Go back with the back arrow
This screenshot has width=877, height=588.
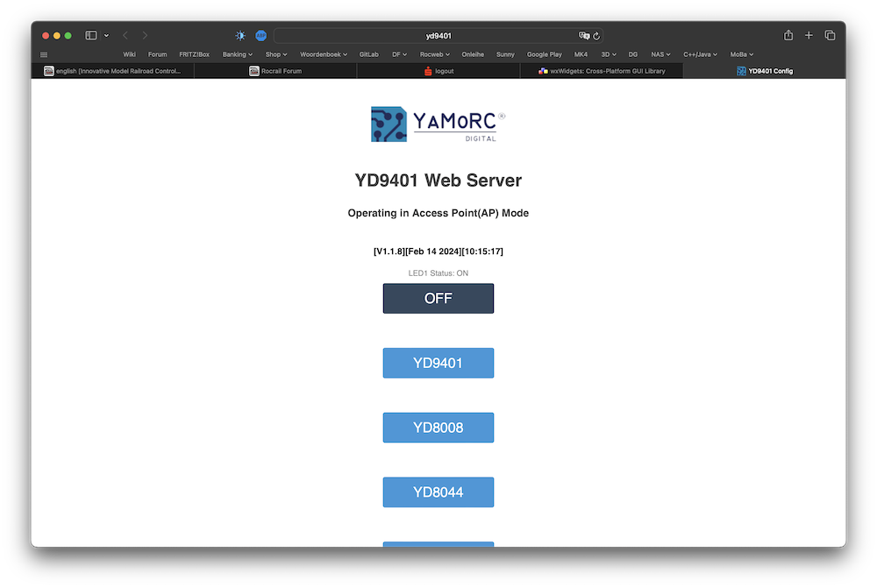125,35
